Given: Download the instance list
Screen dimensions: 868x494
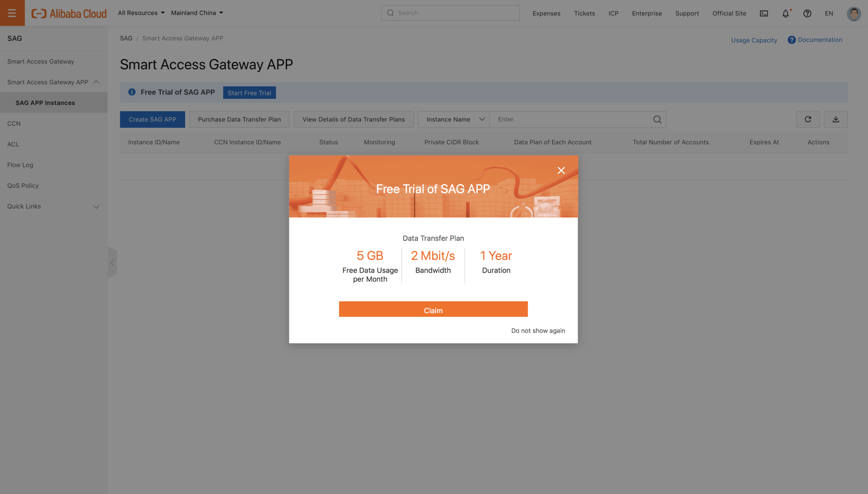Looking at the screenshot, I should coord(835,119).
